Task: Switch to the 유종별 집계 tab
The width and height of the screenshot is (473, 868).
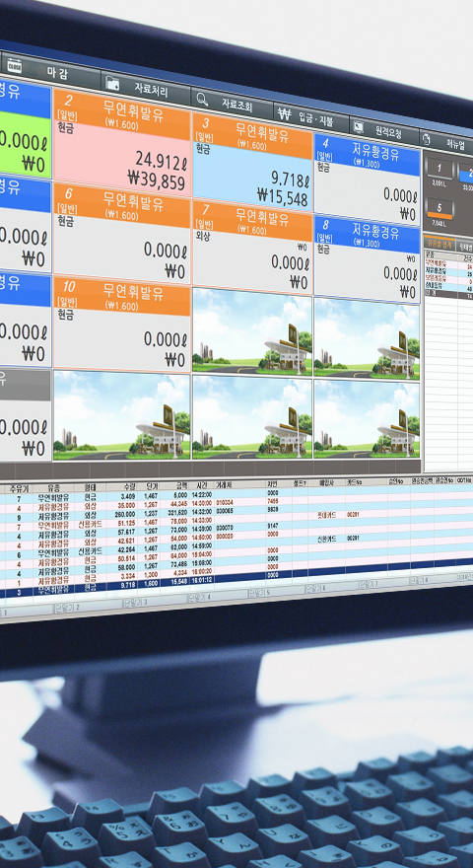Action: (439, 244)
